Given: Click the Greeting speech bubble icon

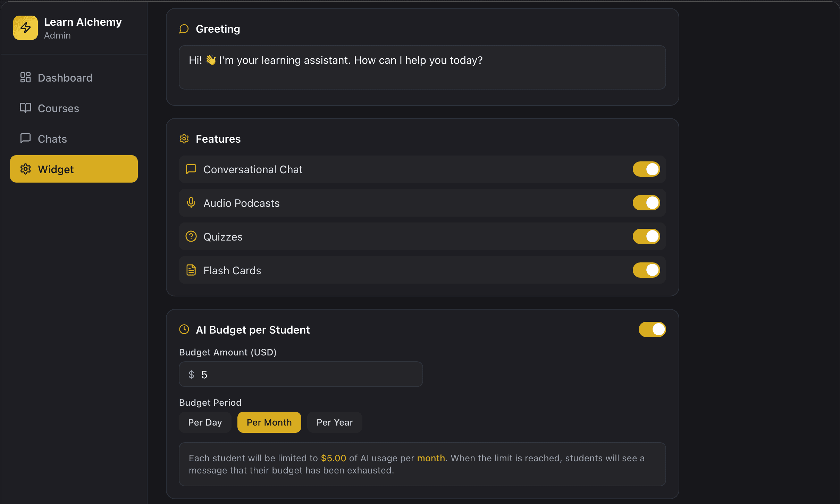Looking at the screenshot, I should pos(184,29).
